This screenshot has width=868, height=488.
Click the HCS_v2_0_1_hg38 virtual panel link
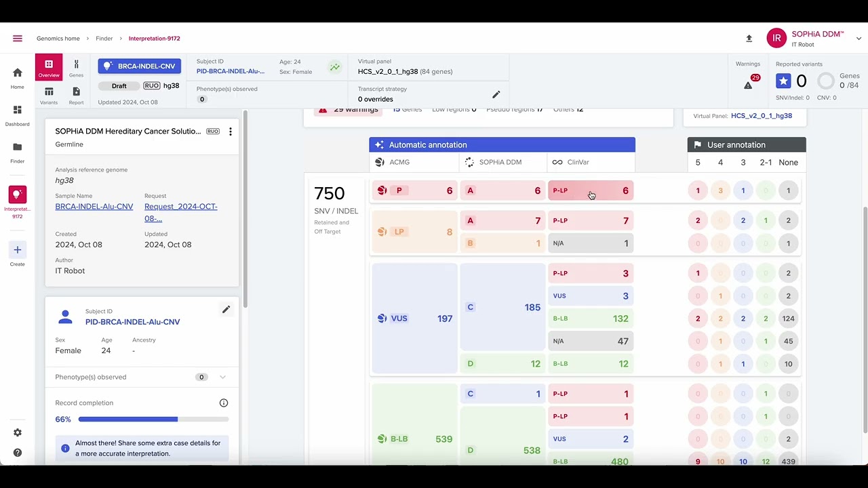tap(761, 116)
